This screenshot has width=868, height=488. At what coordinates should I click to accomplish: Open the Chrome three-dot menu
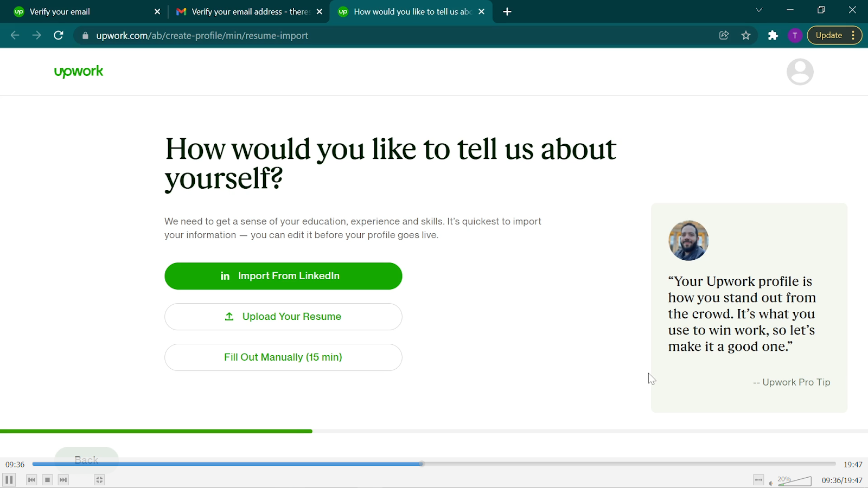point(853,35)
